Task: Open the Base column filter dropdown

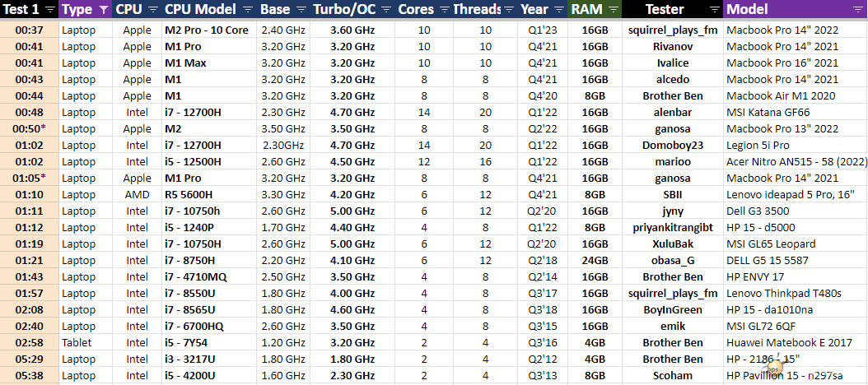Action: pyautogui.click(x=301, y=9)
